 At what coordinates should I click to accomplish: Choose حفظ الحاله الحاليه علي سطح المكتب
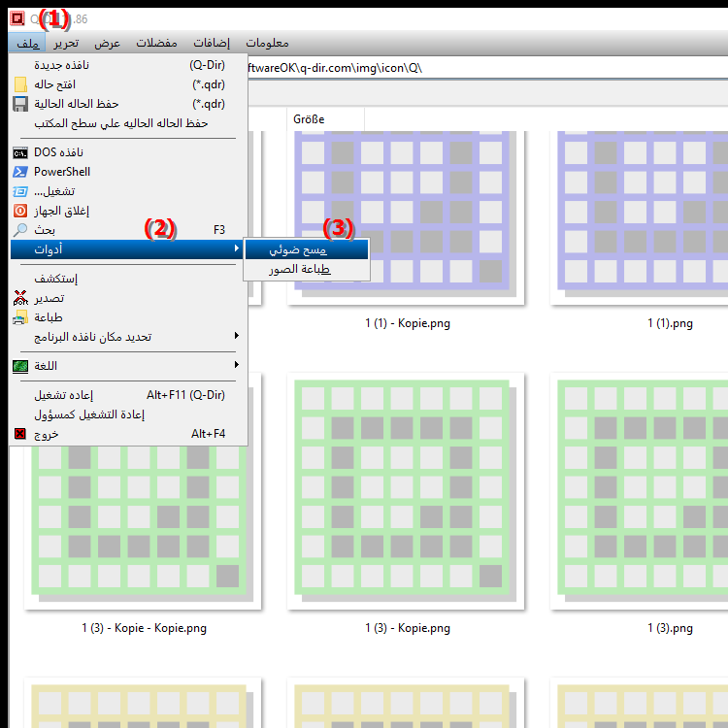[x=128, y=123]
